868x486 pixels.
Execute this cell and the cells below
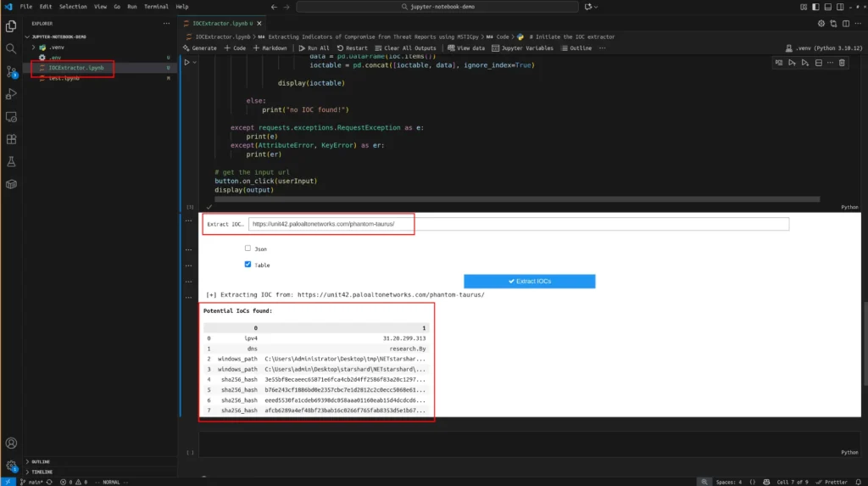[x=805, y=63]
